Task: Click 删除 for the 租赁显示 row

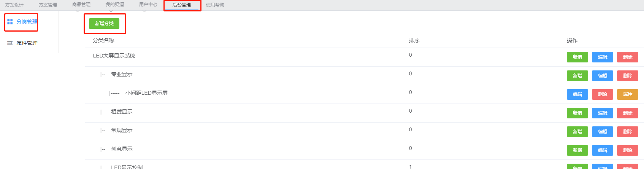Action: pos(628,113)
